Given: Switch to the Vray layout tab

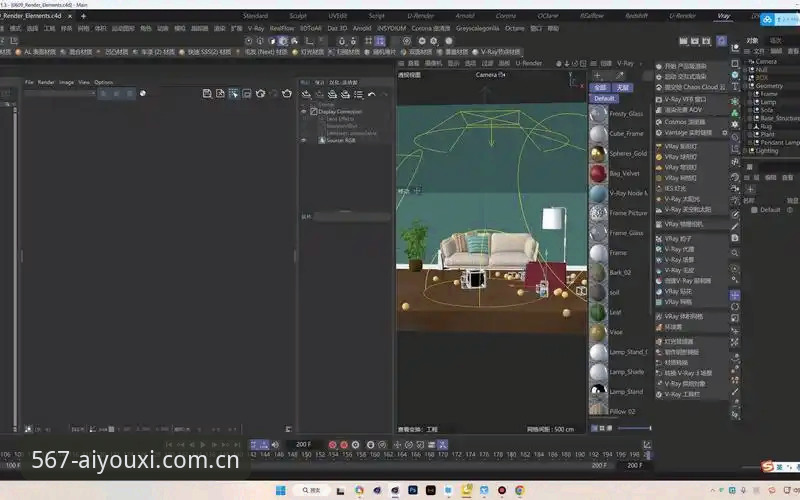Looking at the screenshot, I should [723, 16].
